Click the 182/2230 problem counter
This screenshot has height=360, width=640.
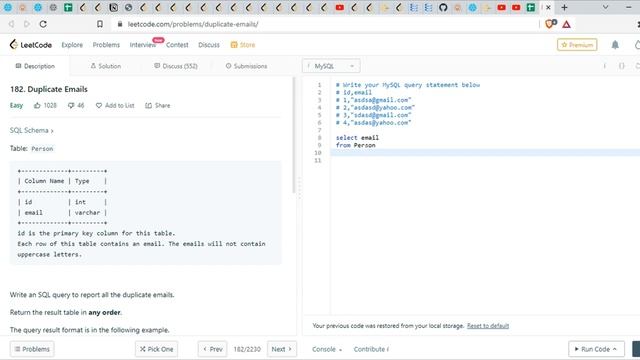tap(247, 349)
